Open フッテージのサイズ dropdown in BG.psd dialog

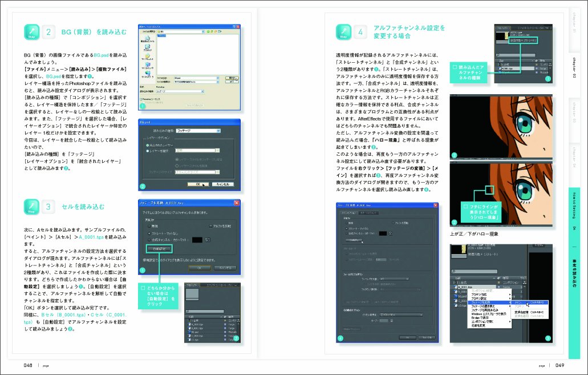[198, 172]
